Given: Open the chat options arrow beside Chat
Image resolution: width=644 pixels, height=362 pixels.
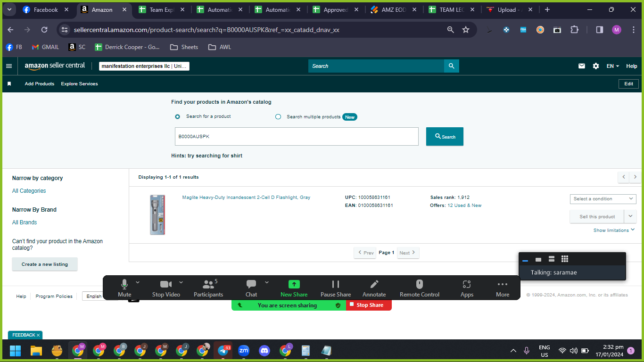Looking at the screenshot, I should [x=267, y=282].
